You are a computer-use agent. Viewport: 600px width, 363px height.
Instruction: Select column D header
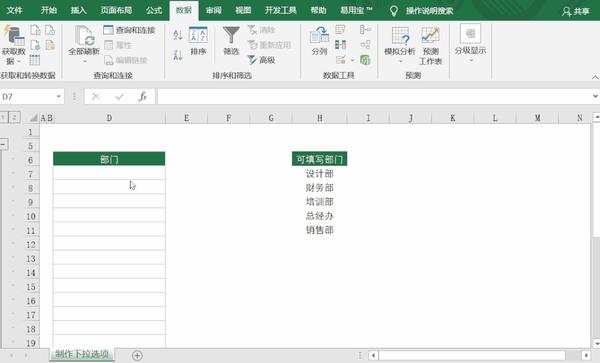pyautogui.click(x=109, y=118)
